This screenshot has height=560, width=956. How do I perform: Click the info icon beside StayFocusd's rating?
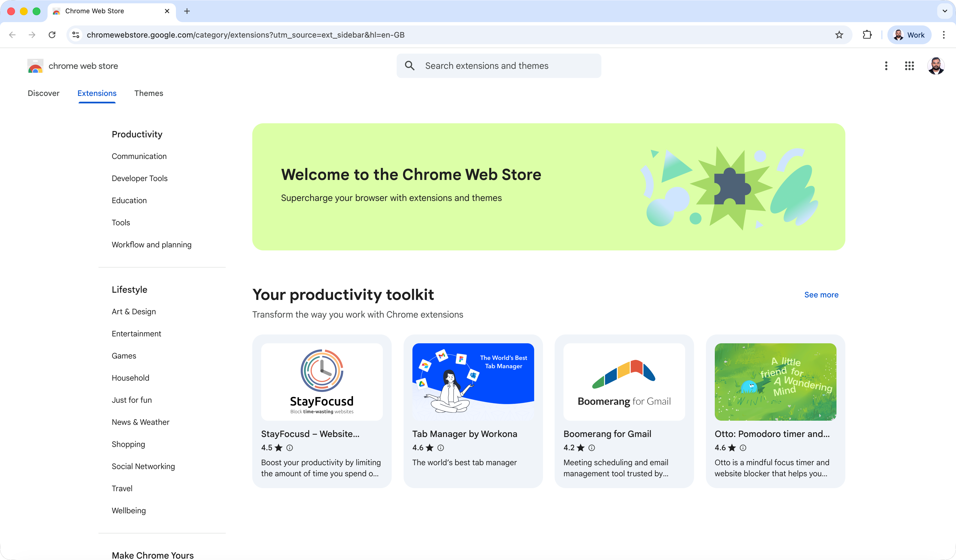click(290, 448)
